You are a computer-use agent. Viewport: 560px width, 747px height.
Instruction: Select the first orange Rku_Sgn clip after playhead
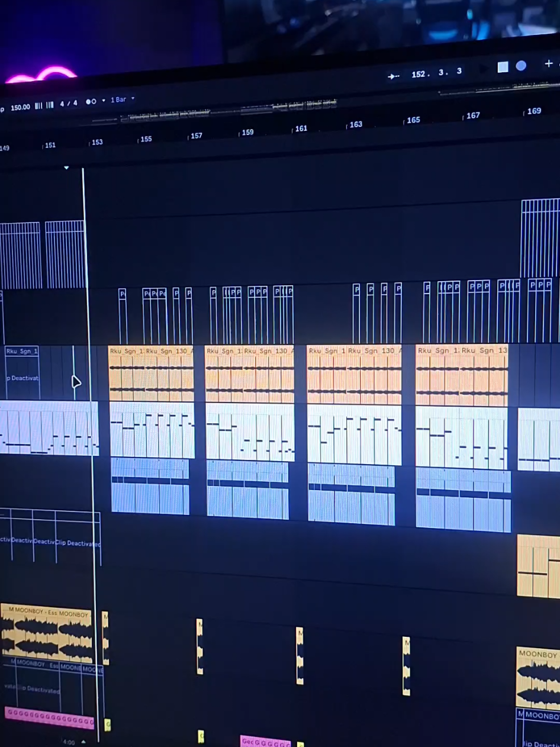coord(151,374)
